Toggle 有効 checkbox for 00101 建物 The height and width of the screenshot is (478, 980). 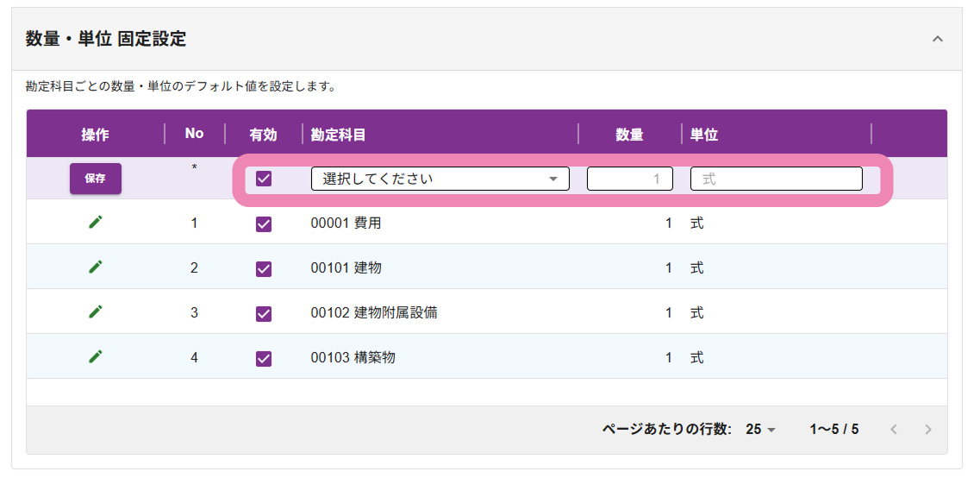(x=264, y=268)
